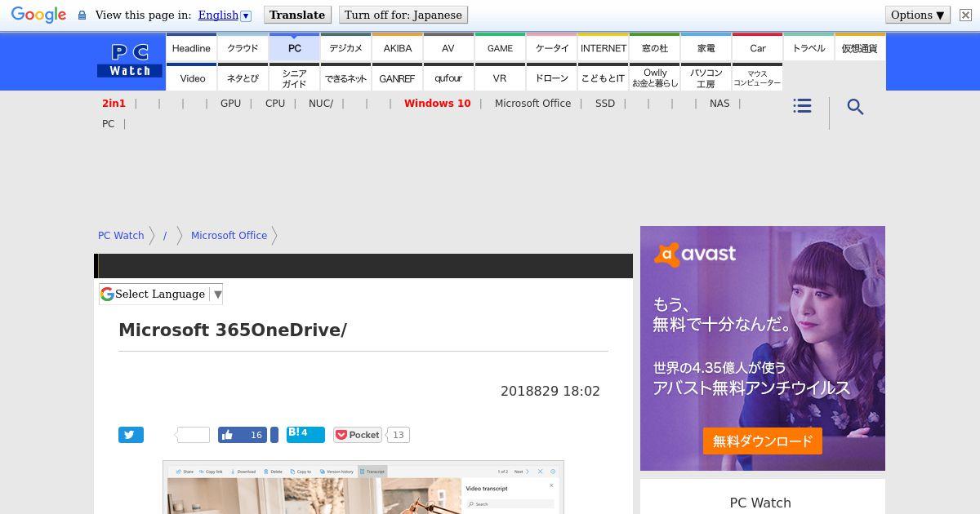
Task: Share article via Twitter bird icon
Action: click(131, 435)
